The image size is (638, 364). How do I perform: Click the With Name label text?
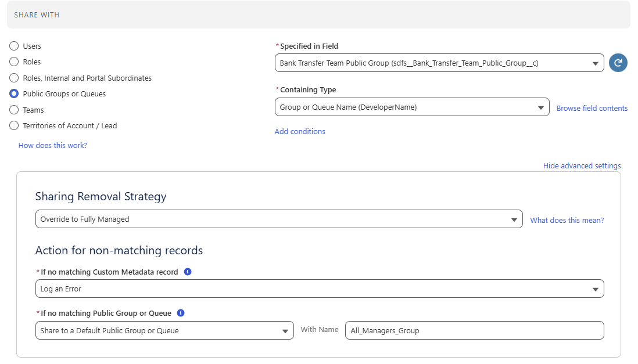tap(320, 329)
